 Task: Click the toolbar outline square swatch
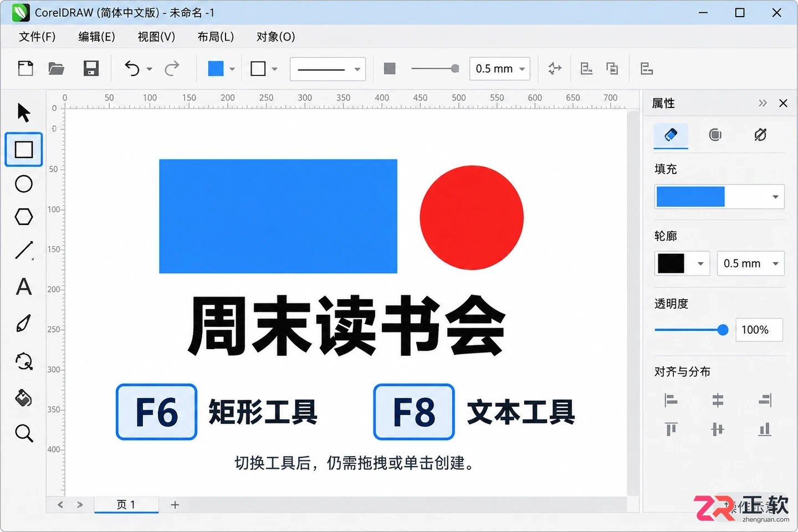(x=258, y=69)
